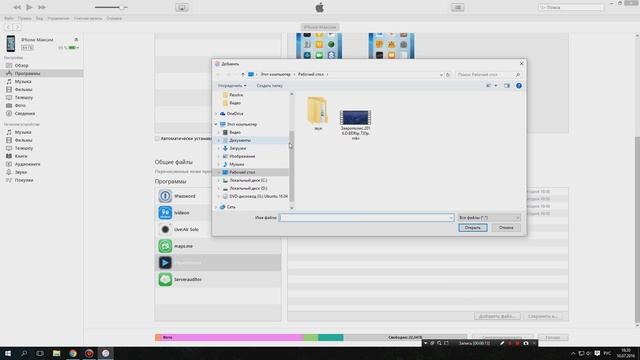Open the Учетная запись menu

coord(88,18)
